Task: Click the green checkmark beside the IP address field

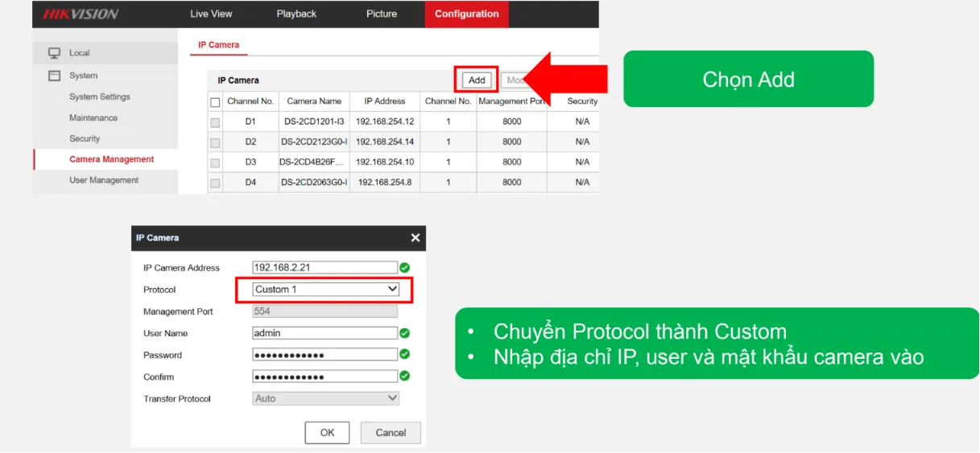Action: [x=405, y=268]
